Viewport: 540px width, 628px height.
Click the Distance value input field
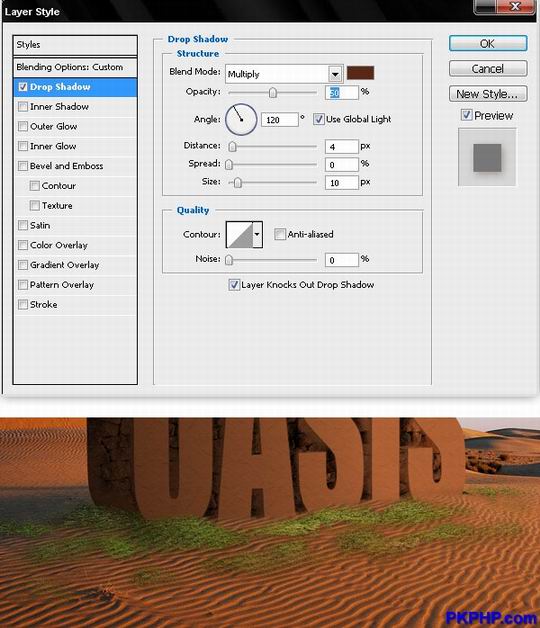point(341,147)
